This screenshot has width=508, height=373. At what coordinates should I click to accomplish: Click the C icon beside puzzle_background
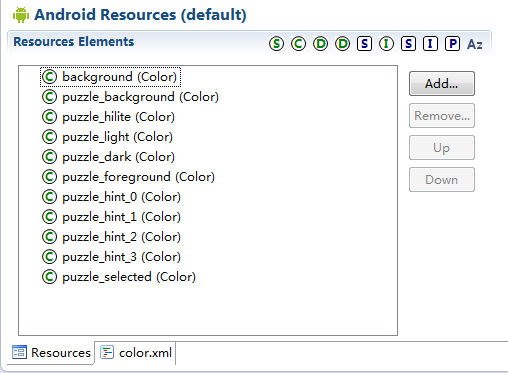pyautogui.click(x=49, y=97)
